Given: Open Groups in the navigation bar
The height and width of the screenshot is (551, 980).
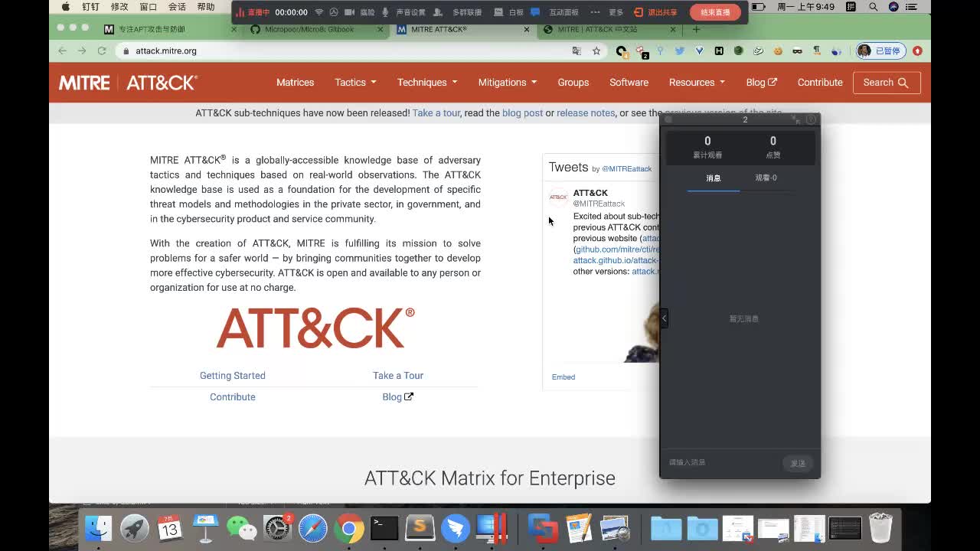Looking at the screenshot, I should point(573,83).
